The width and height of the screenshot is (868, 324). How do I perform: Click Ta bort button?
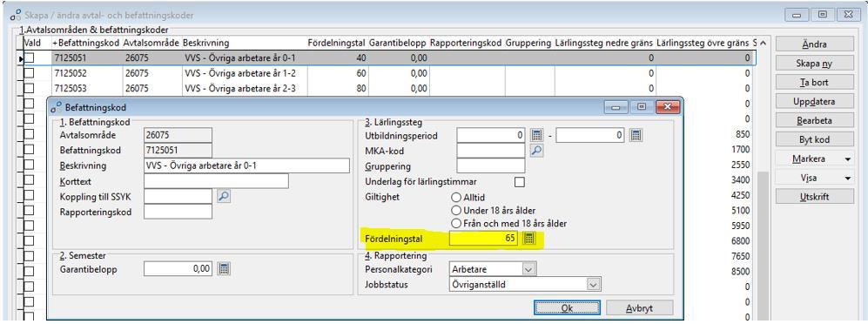pos(814,83)
